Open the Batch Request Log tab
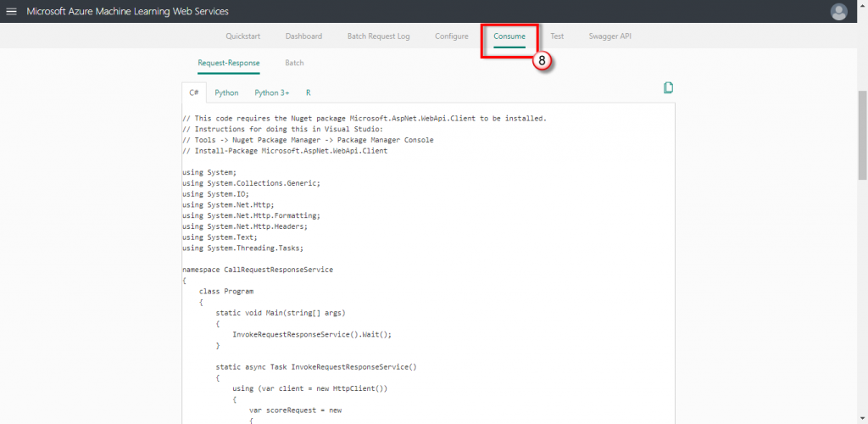 pyautogui.click(x=379, y=36)
